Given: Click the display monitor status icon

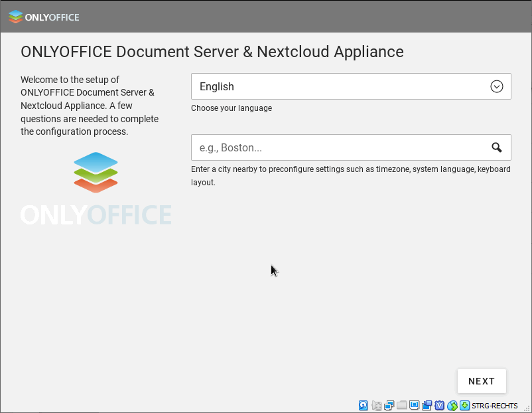Looking at the screenshot, I should point(415,406).
